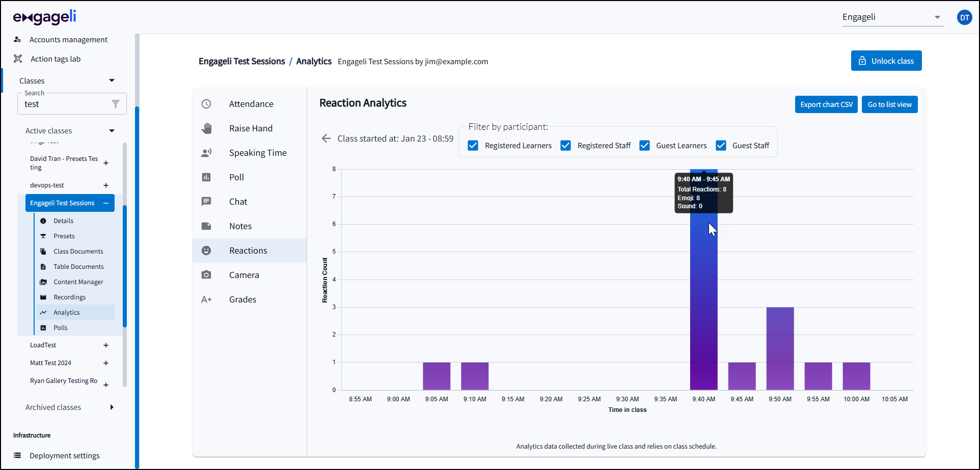This screenshot has width=980, height=470.
Task: Click the Camera icon
Action: [x=206, y=275]
